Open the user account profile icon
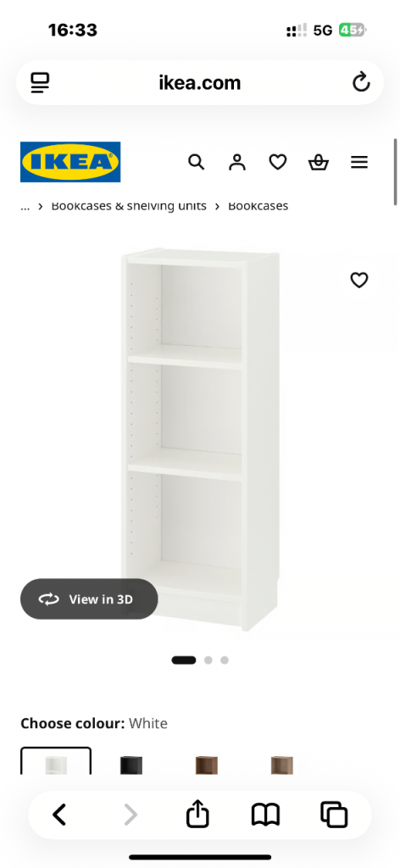 tap(236, 162)
